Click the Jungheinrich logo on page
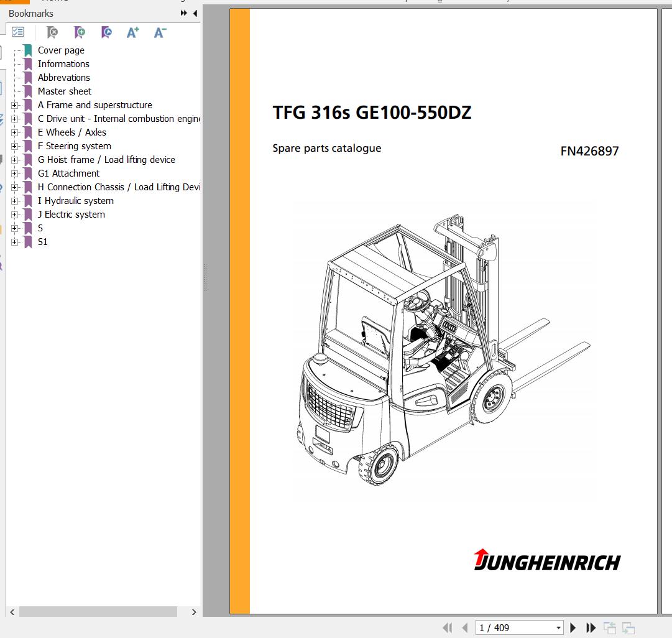The height and width of the screenshot is (638, 672). point(547,560)
